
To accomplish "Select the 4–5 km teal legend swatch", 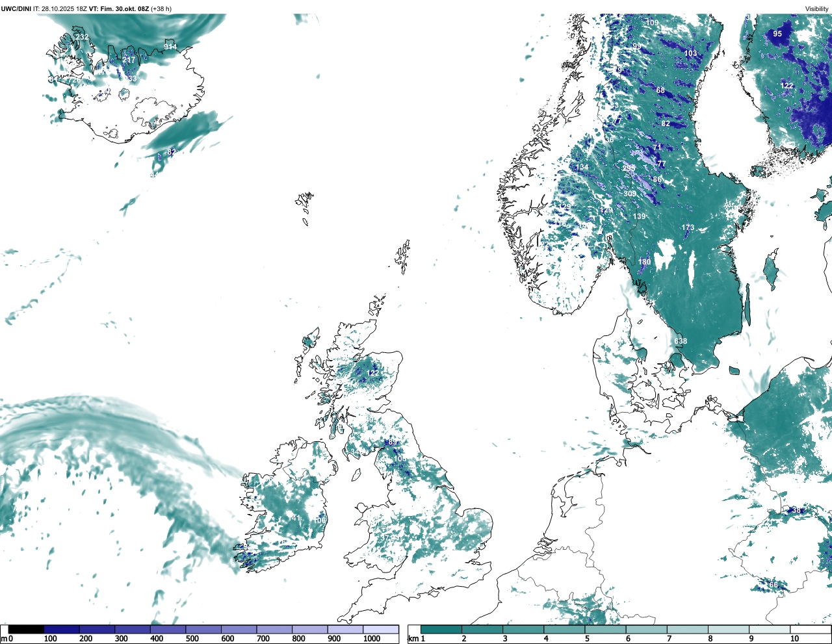I will (564, 630).
